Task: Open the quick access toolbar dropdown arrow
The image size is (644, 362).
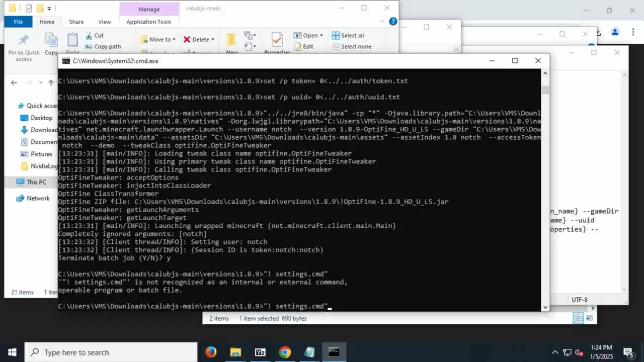Action: 49,9
